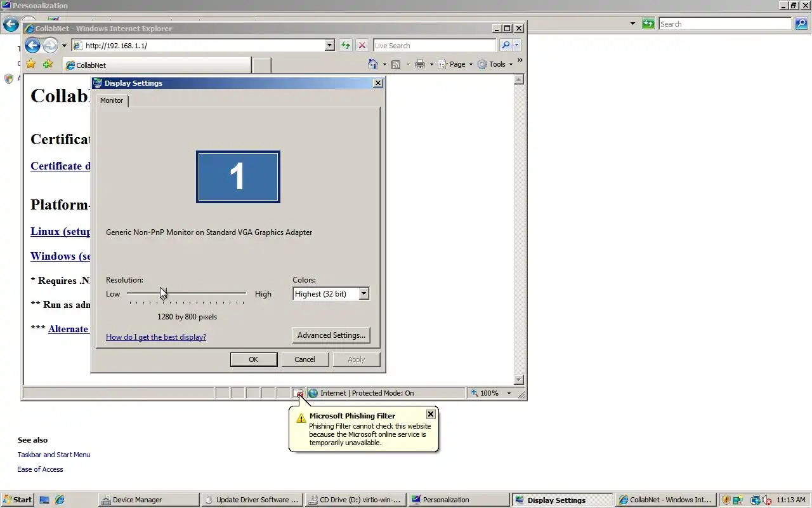Launch Internet Explorer from quick launch
Screen dimensions: 812x508
click(59, 500)
